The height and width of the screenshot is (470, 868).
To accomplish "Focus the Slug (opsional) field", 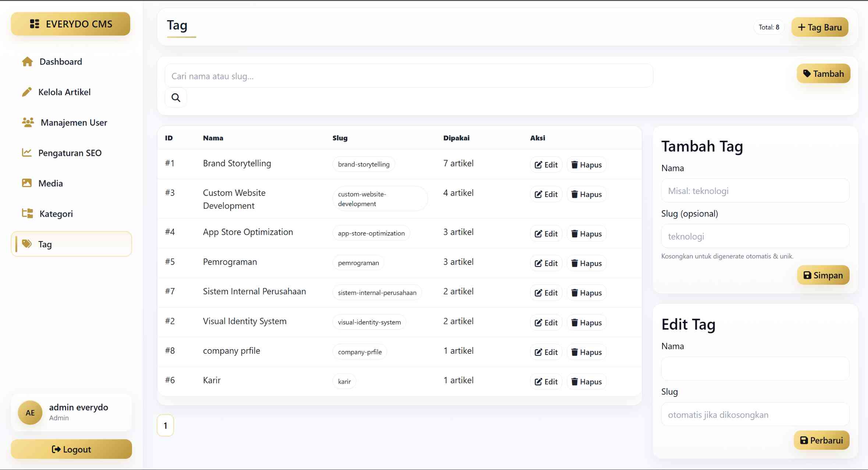I will [755, 236].
